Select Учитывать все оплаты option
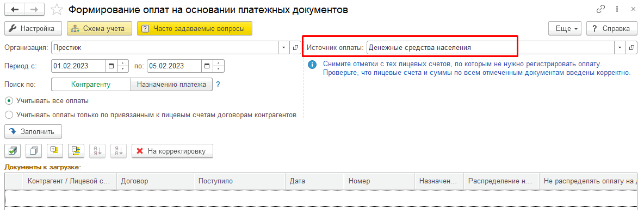The height and width of the screenshot is (210, 644). [x=47, y=100]
